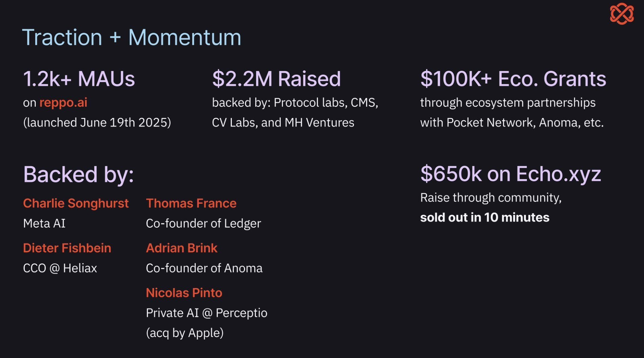The height and width of the screenshot is (358, 644).
Task: Click the $2.2M Raised heading
Action: click(x=276, y=79)
